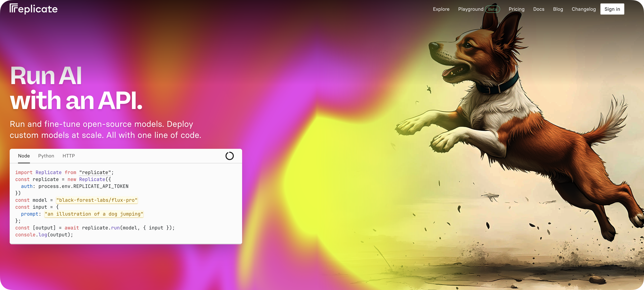Visit the Blog page
This screenshot has width=644, height=290.
coord(558,9)
